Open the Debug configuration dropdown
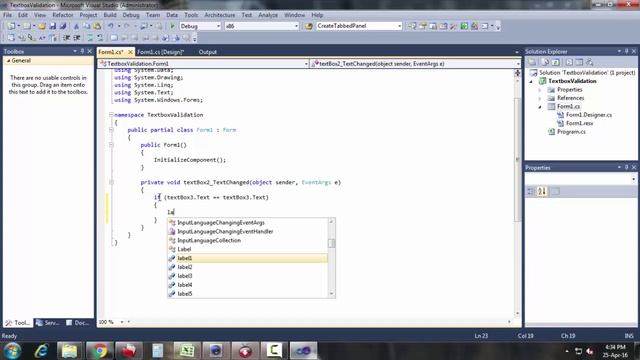 (218, 26)
